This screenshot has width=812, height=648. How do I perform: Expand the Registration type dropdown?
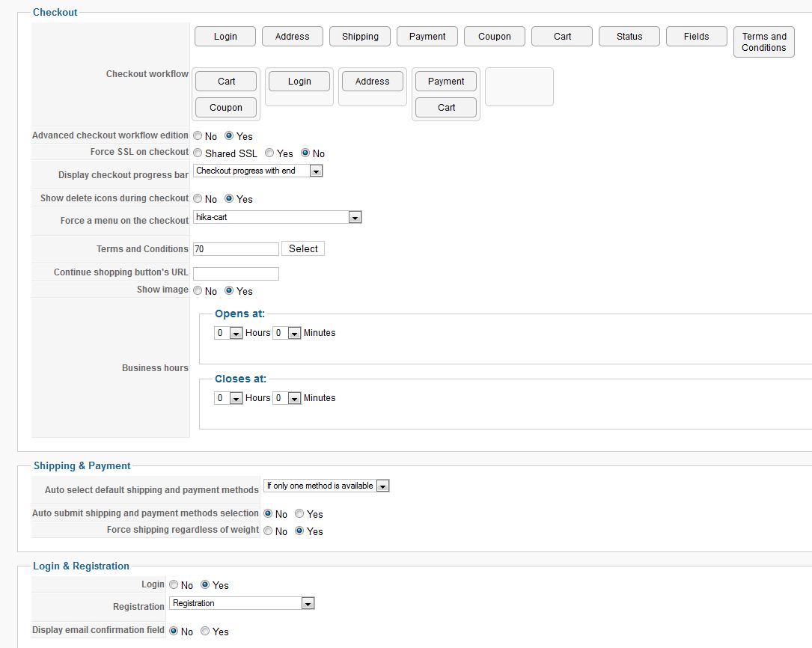point(242,604)
